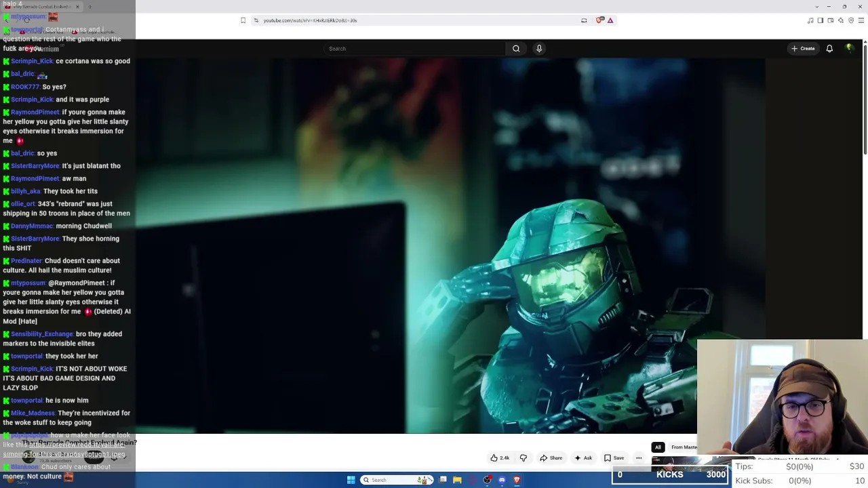Open the Leo AI sparkle icon in toolbar
The image size is (868, 488).
(x=841, y=20)
